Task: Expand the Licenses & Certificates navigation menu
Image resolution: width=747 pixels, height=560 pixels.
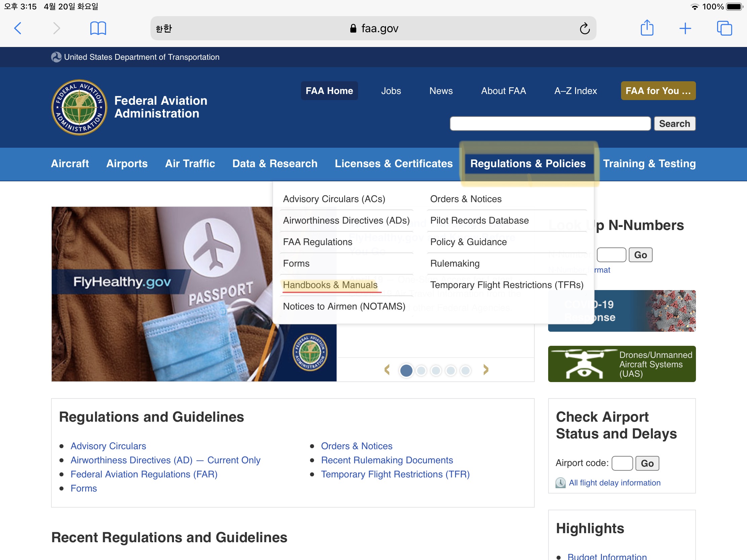Action: [x=394, y=164]
